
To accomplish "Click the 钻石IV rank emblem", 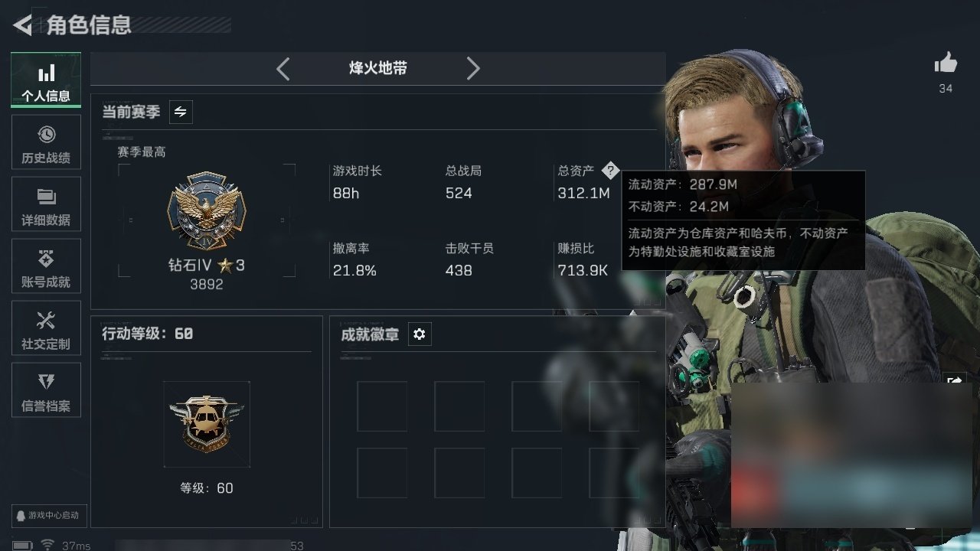I will click(206, 210).
